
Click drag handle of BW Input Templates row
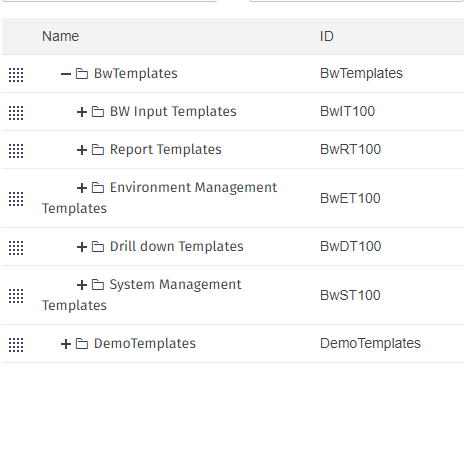(16, 113)
